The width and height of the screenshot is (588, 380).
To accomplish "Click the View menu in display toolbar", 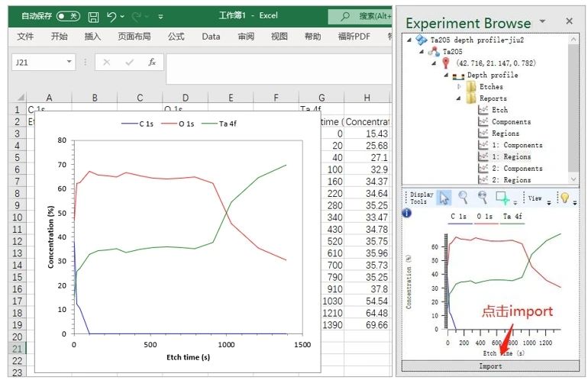I will click(x=535, y=198).
